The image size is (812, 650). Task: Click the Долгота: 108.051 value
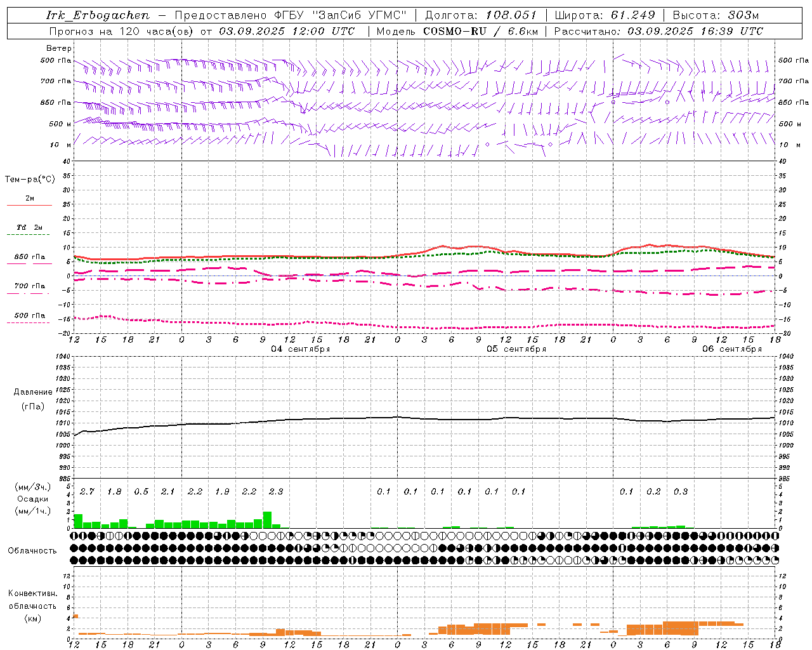pos(481,15)
